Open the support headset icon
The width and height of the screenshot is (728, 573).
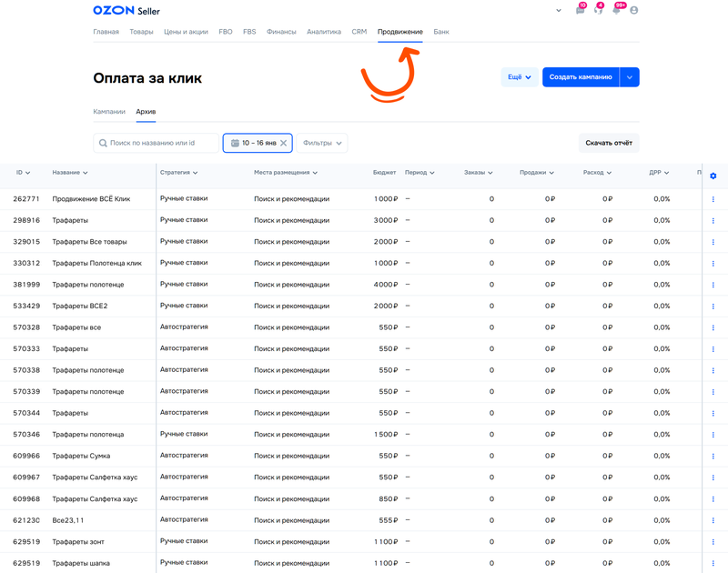pos(598,11)
